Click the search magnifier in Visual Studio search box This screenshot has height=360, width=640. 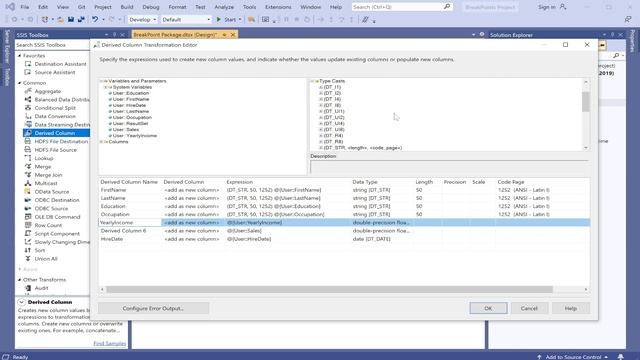pos(447,7)
